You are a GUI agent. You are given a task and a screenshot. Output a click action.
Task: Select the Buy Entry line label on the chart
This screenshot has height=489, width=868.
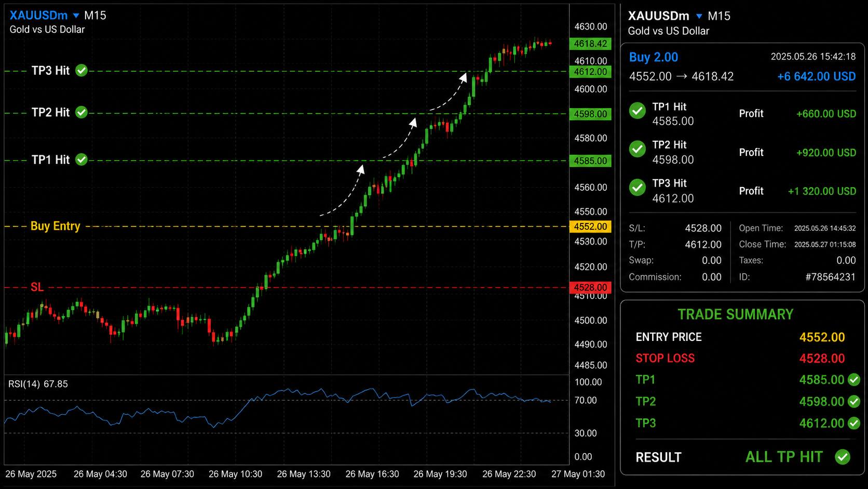pos(56,226)
